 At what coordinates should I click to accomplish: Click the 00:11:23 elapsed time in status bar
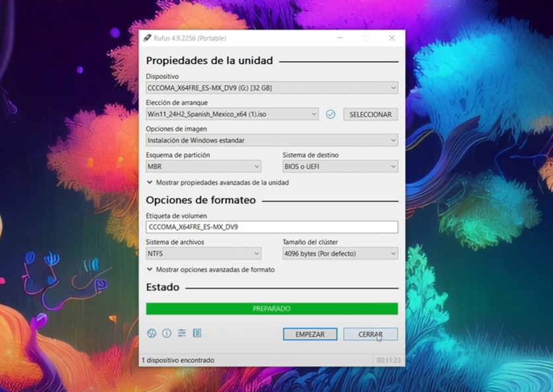tap(388, 360)
